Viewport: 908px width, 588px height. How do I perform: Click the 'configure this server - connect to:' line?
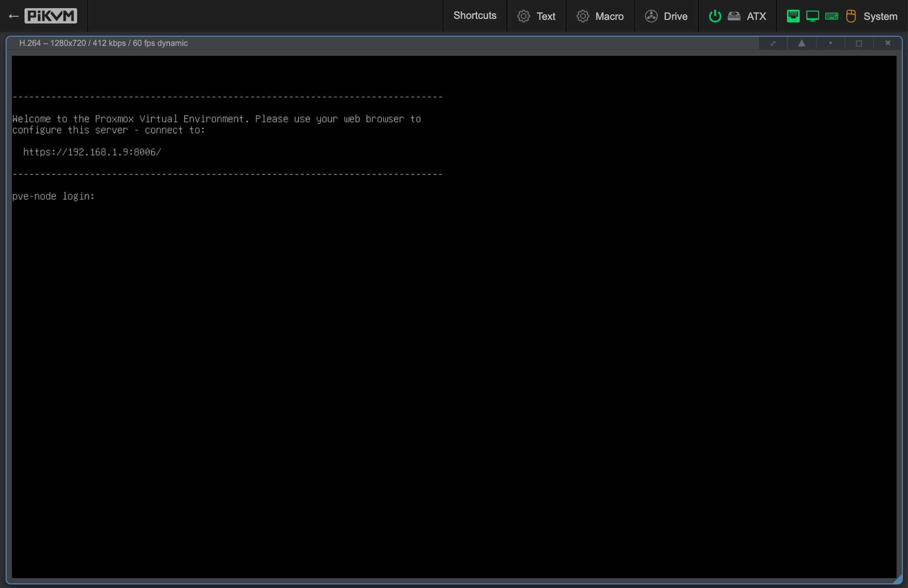tap(108, 130)
